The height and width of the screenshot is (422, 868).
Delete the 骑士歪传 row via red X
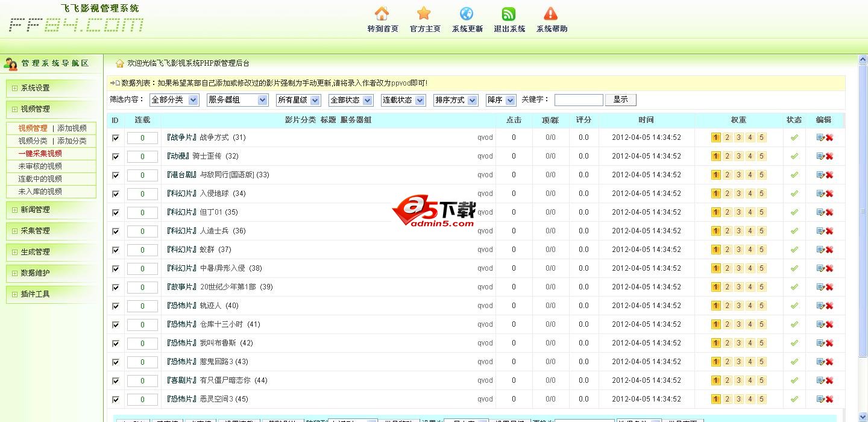point(829,157)
